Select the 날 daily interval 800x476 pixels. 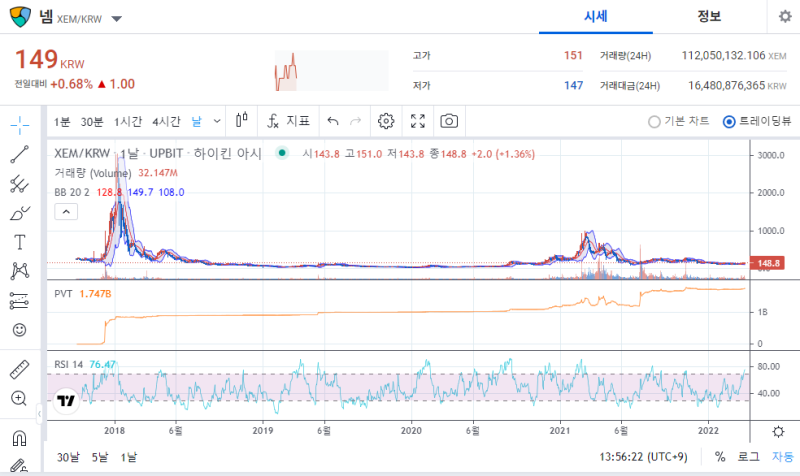[x=196, y=121]
